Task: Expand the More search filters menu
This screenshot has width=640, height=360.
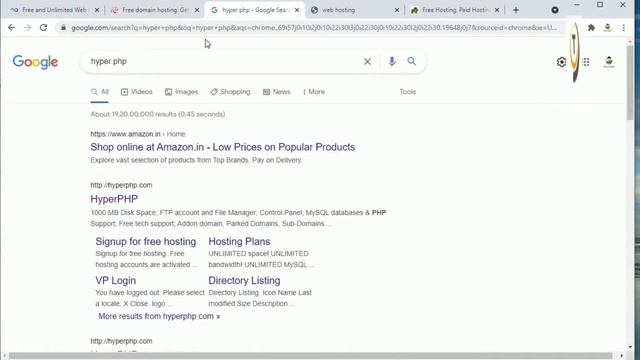Action: click(314, 92)
